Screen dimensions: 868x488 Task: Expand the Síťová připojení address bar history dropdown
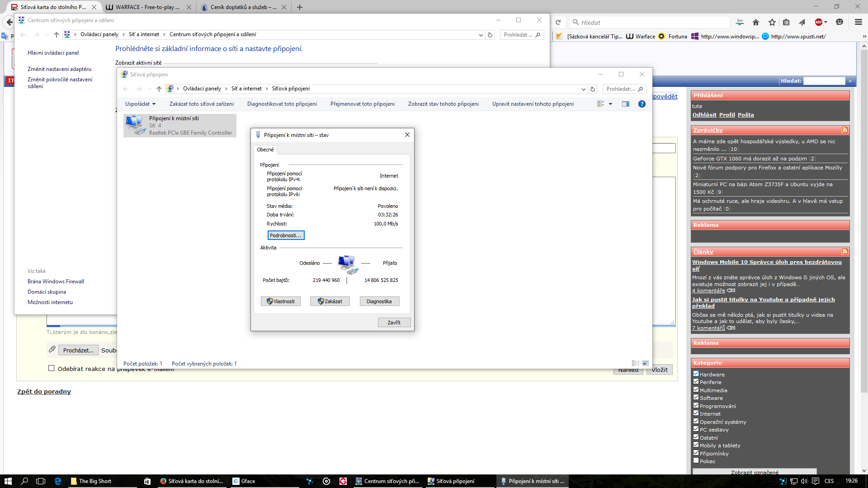583,89
